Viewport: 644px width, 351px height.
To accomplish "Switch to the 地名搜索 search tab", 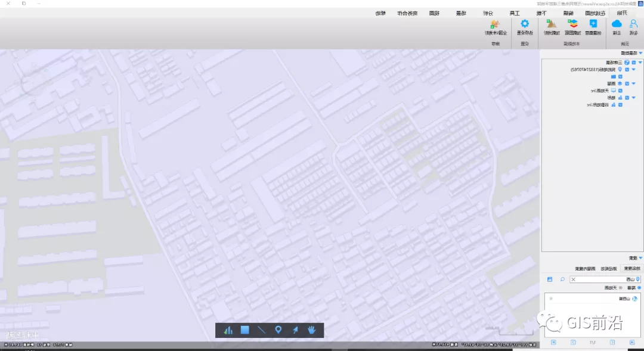I will [632, 269].
